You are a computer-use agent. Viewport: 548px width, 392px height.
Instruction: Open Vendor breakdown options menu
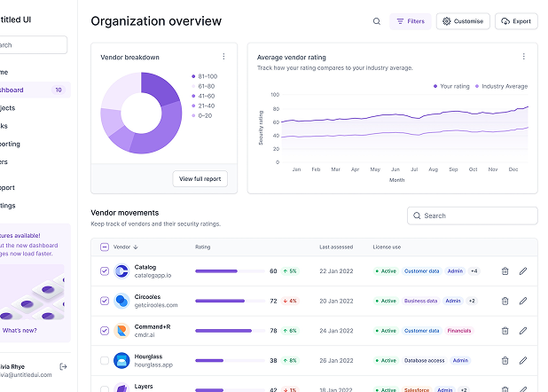(223, 57)
